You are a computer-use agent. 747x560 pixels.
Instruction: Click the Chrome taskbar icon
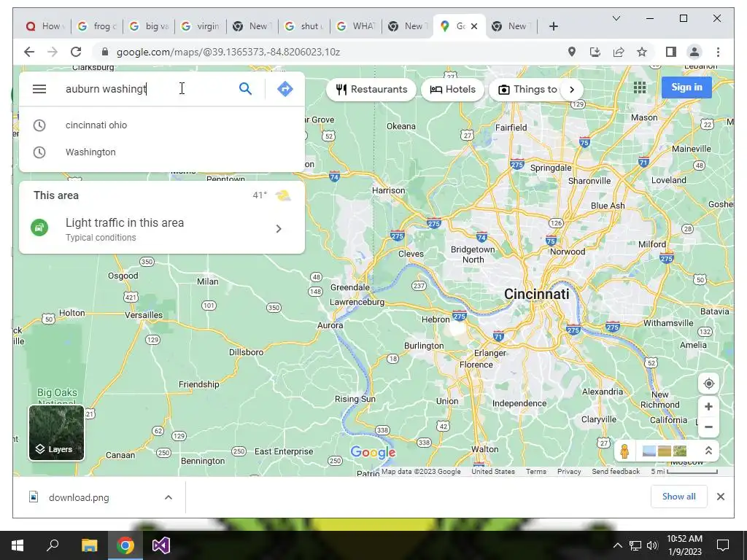[125, 545]
